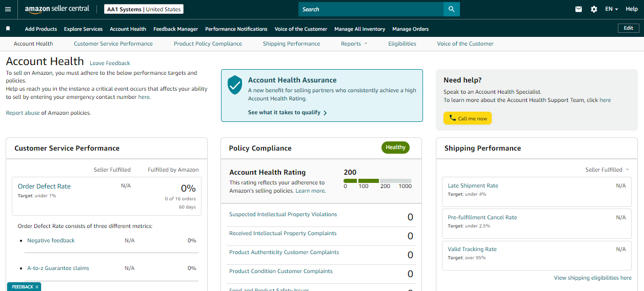Close the FEEDBACK tab with X

click(x=37, y=287)
